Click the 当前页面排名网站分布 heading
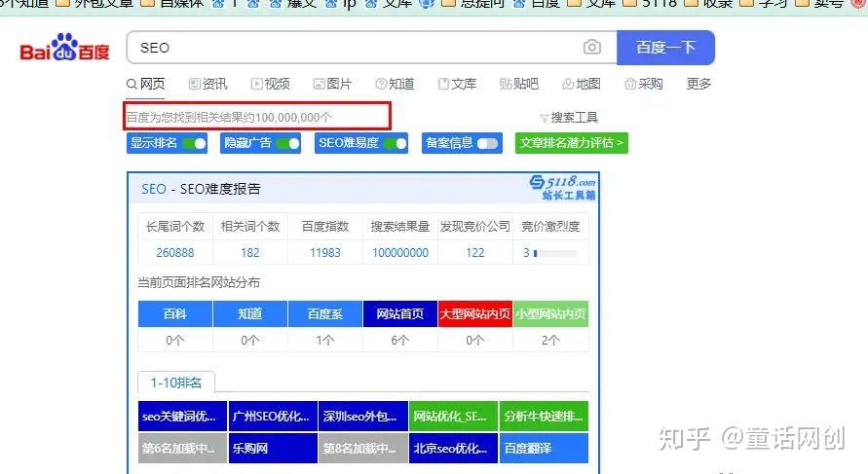 pos(199,282)
